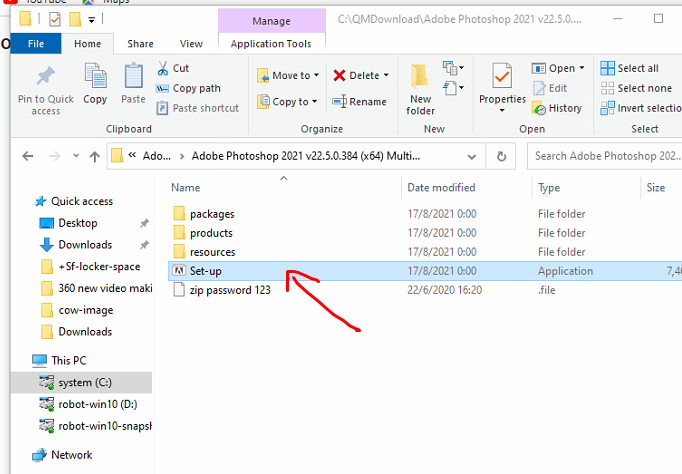Click the Edit ribbon button
The height and width of the screenshot is (474, 682).
pos(550,88)
